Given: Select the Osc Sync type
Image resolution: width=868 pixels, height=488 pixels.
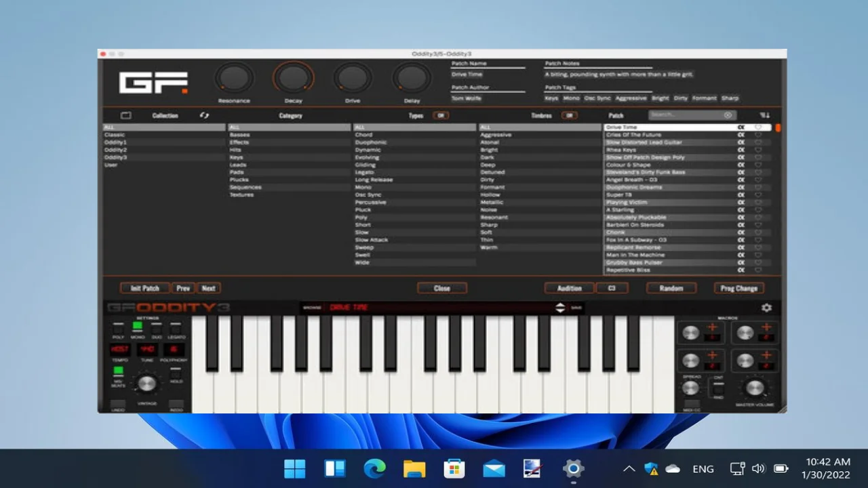Looking at the screenshot, I should [x=414, y=195].
